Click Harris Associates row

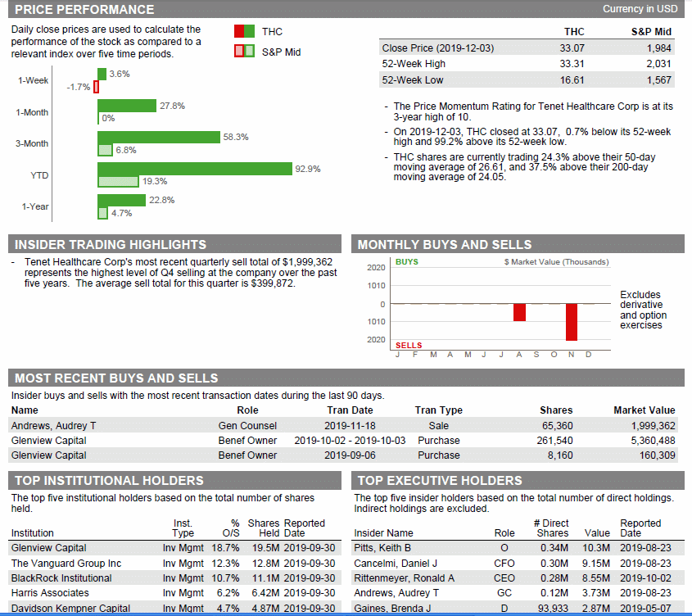[174, 593]
